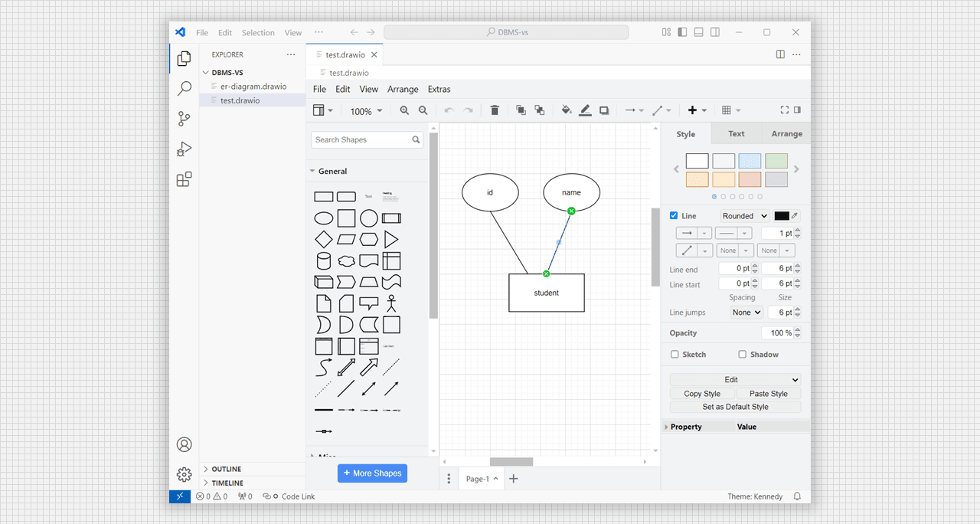The height and width of the screenshot is (524, 980).
Task: Click the black line color swatch
Action: [x=782, y=216]
